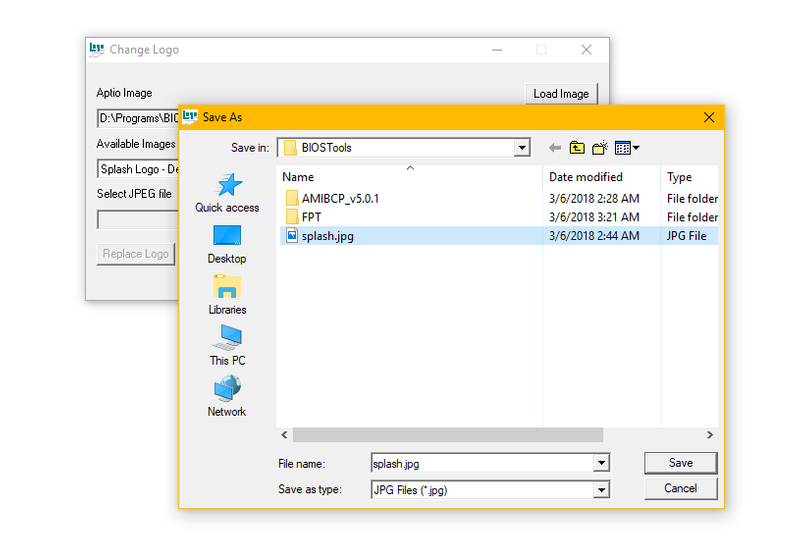Screen dimensions: 800x543
Task: Click Select JPEG file field in Change Logo
Action: pos(138,219)
